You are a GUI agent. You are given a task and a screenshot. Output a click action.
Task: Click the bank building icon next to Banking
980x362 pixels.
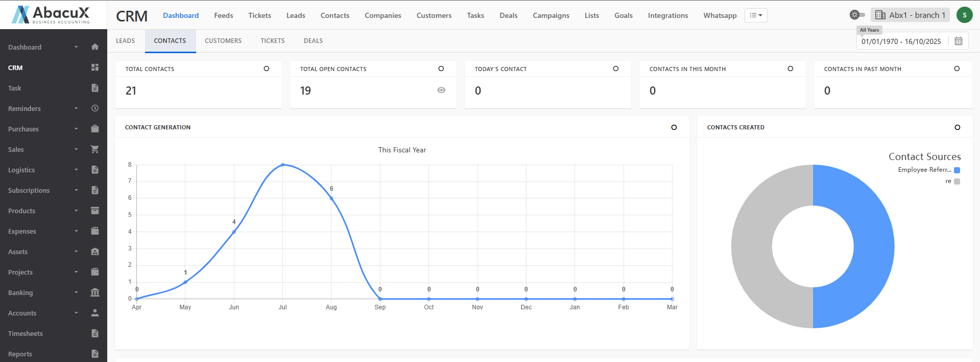[x=94, y=292]
